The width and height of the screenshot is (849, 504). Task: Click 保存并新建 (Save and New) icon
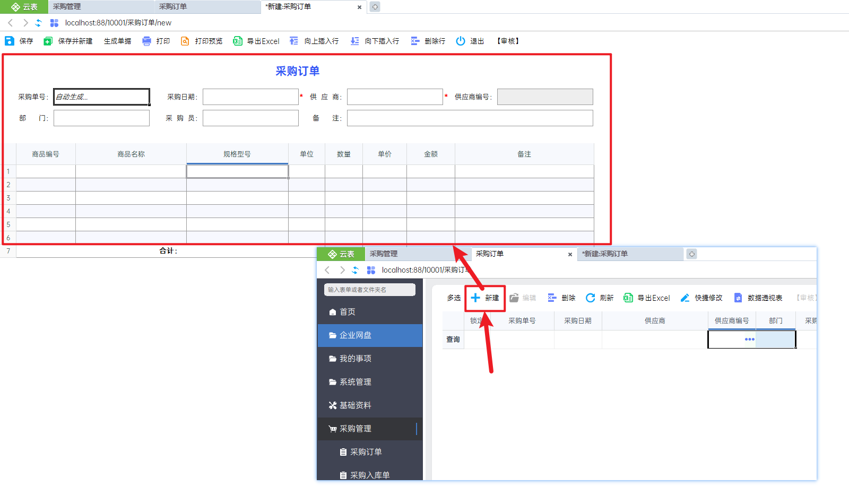[x=48, y=41]
